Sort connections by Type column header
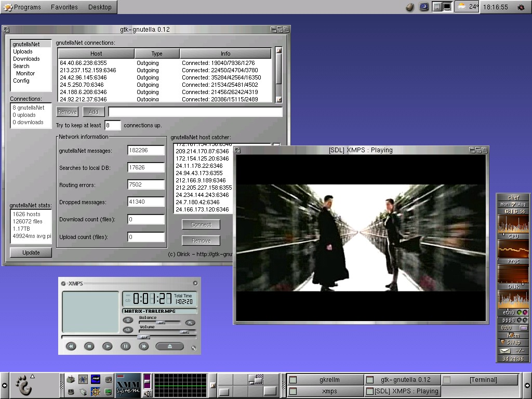The image size is (532, 399). click(157, 54)
